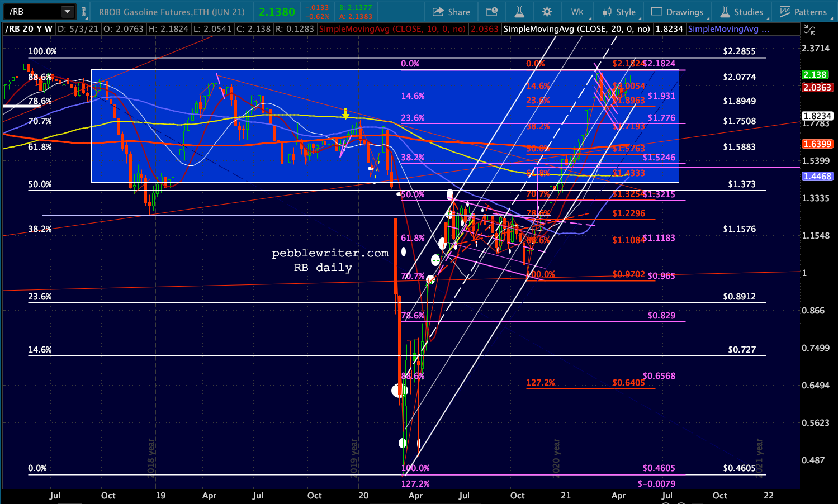Click the range value R: 0.1283
Viewport: 838px width, 504px height.
click(294, 29)
